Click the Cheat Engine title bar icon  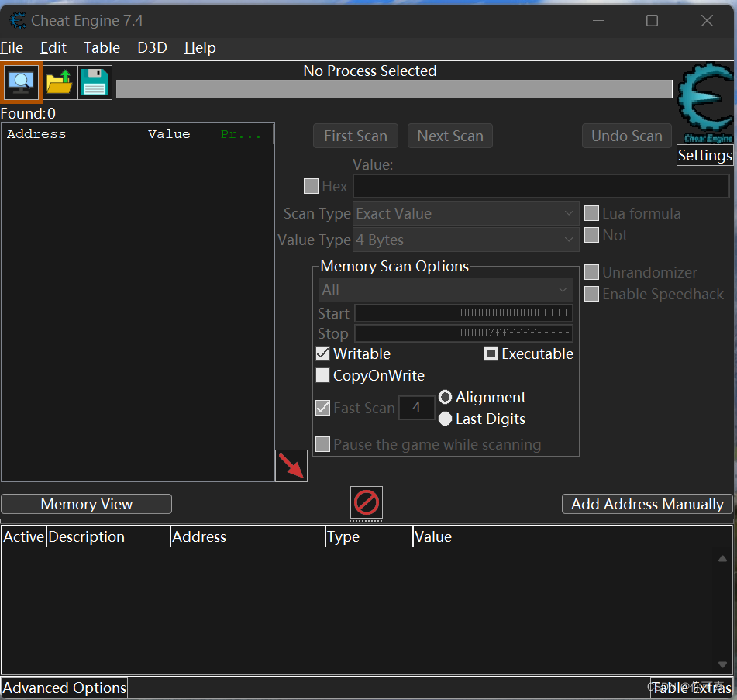click(18, 21)
